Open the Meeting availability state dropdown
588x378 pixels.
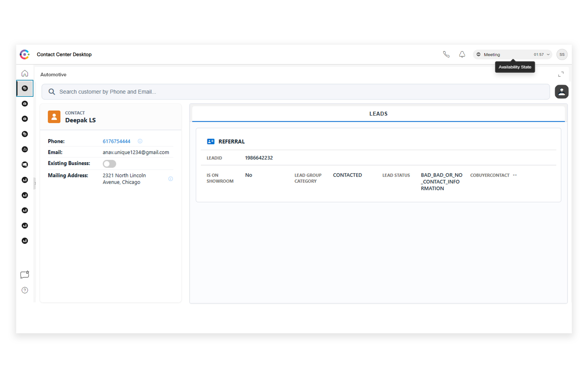512,54
